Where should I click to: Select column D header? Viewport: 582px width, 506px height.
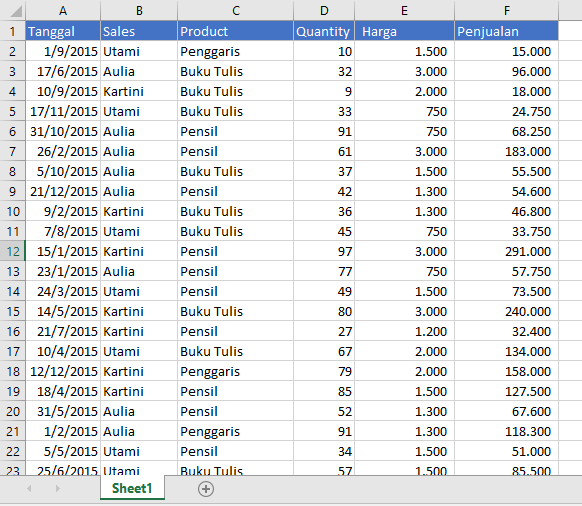tap(324, 10)
